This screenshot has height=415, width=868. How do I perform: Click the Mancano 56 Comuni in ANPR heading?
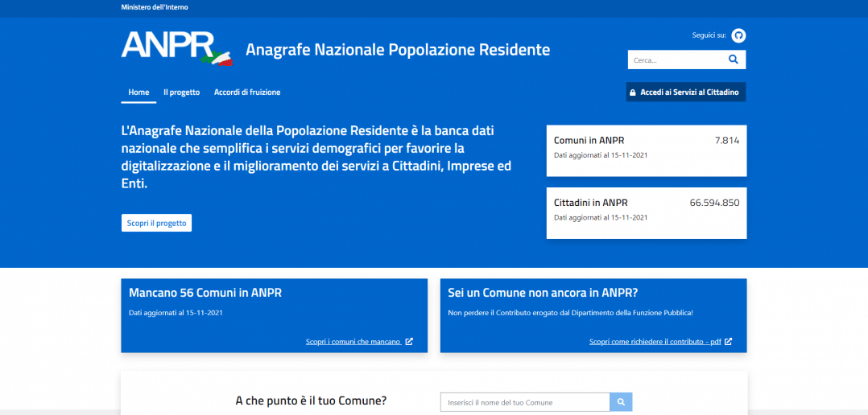(205, 293)
